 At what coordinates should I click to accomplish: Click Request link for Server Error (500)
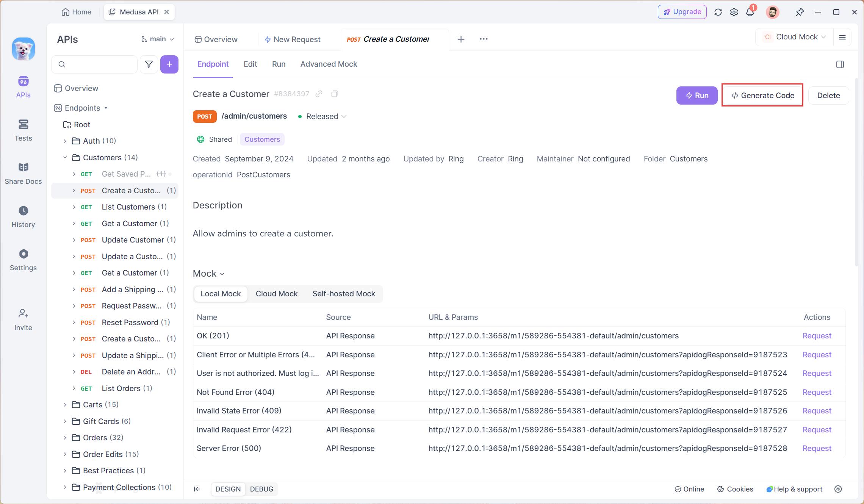(817, 448)
